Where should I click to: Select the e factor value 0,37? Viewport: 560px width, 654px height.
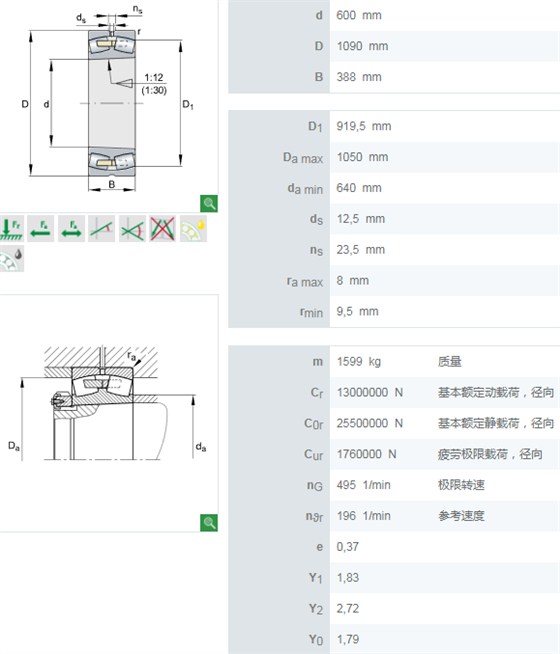coord(348,547)
